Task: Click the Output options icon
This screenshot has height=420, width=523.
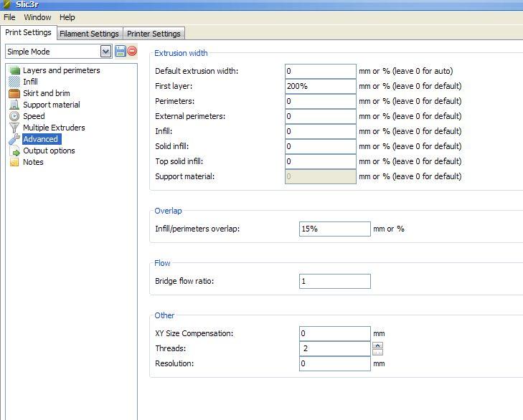Action: pyautogui.click(x=14, y=151)
